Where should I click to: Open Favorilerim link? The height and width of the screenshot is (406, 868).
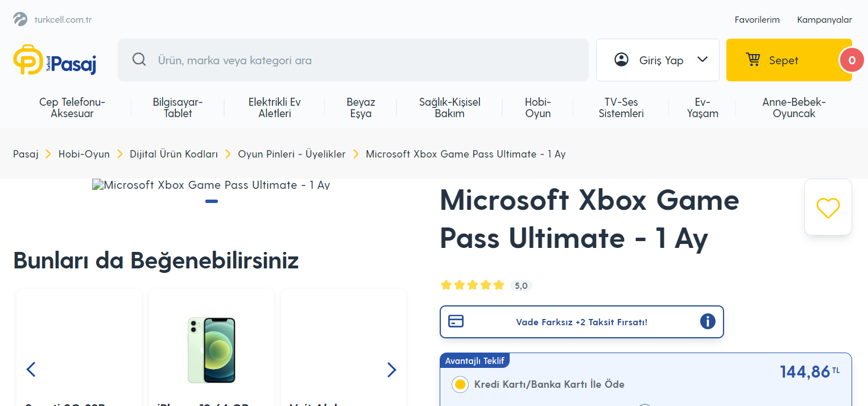click(x=757, y=20)
